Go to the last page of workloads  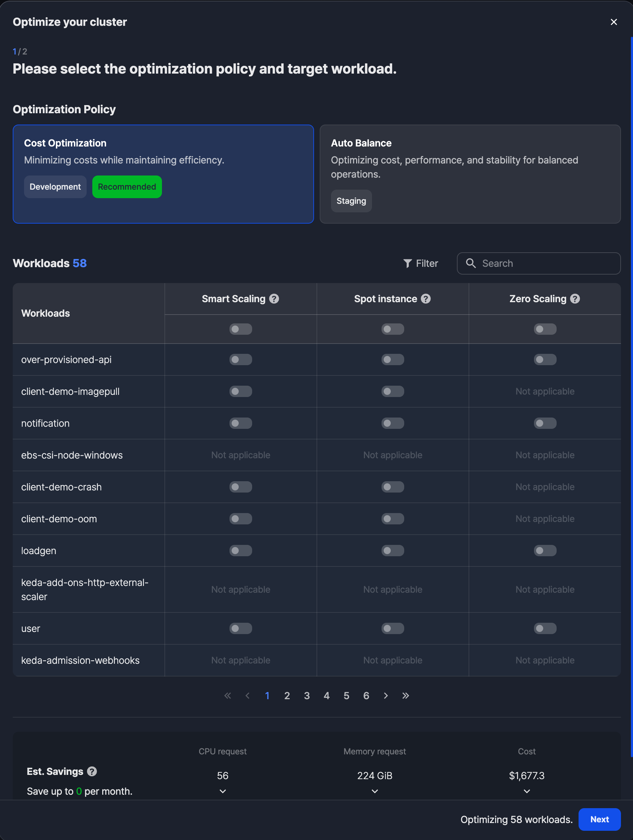coord(406,696)
